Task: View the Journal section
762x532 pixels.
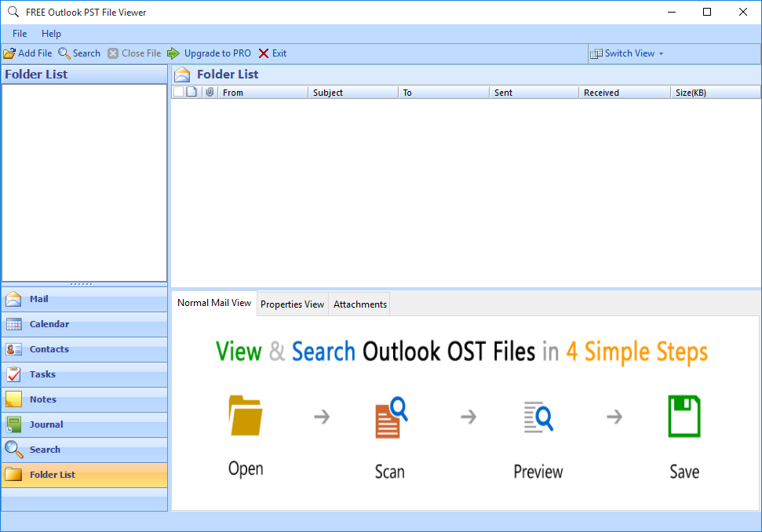Action: click(49, 425)
